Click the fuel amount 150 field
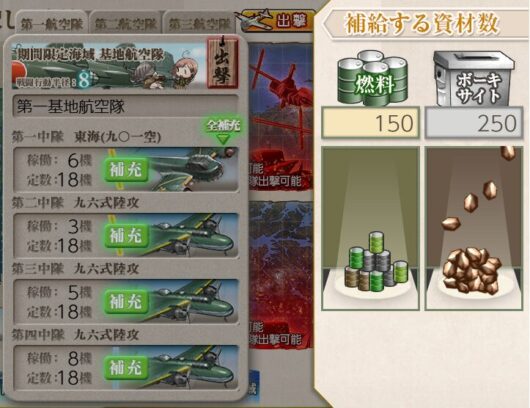This screenshot has height=408, width=530. [370, 122]
